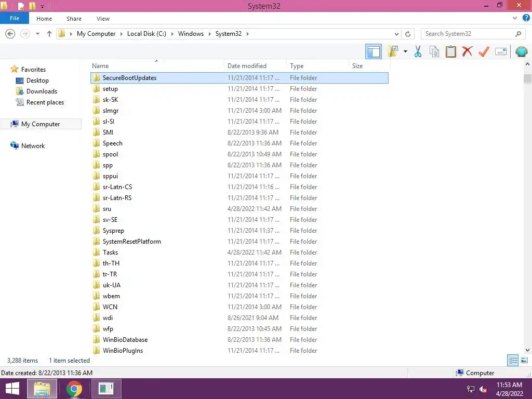The height and width of the screenshot is (399, 532).
Task: Switch to the Share ribbon tab
Action: point(74,19)
